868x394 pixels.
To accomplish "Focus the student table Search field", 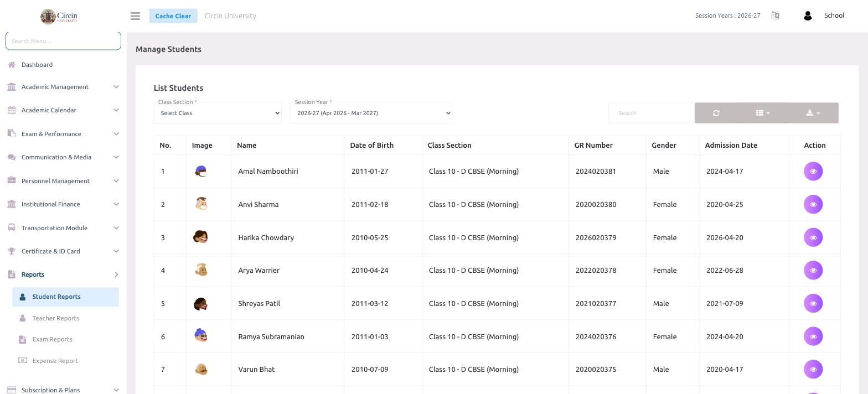I will click(x=652, y=113).
